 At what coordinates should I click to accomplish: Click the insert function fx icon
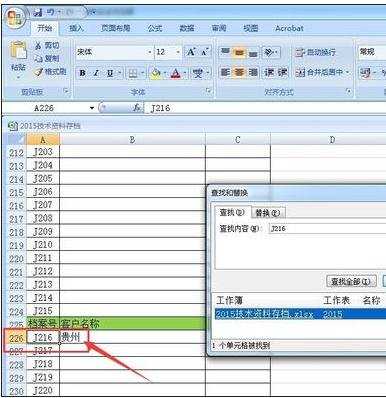[137, 108]
